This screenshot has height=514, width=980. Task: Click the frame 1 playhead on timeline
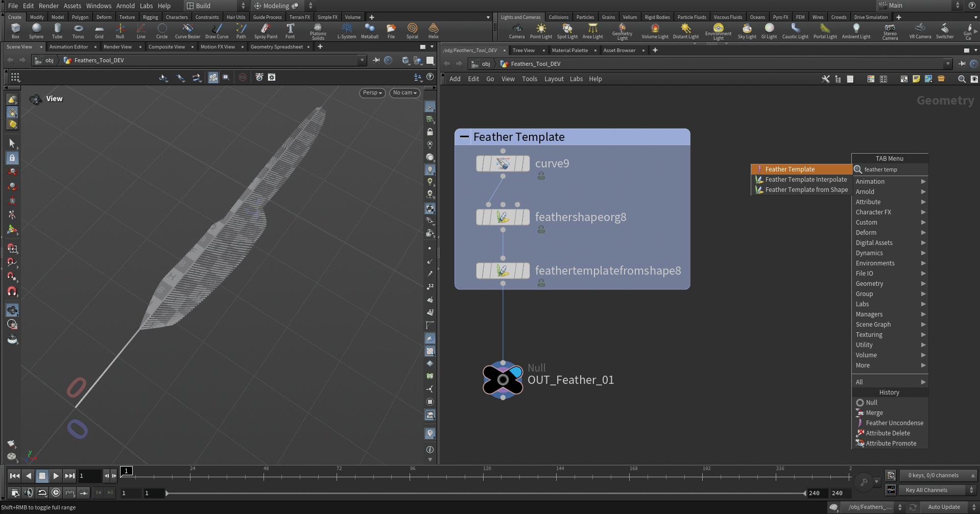pyautogui.click(x=127, y=471)
